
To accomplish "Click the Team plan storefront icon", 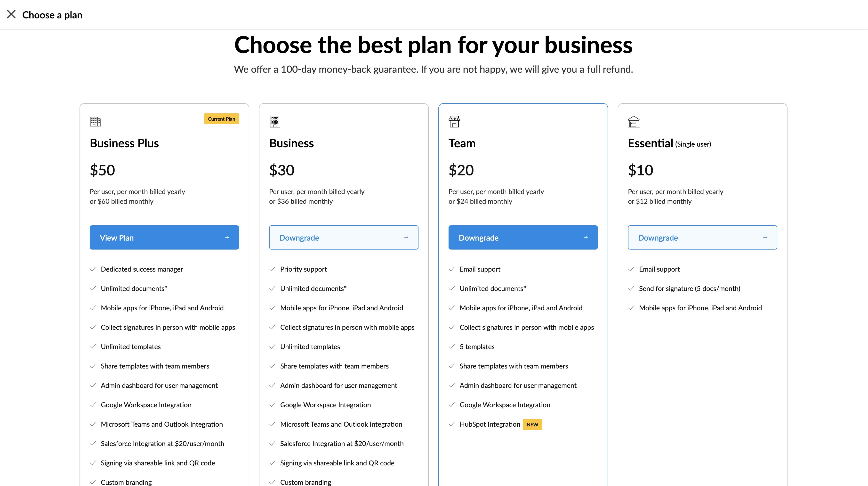I will [454, 121].
